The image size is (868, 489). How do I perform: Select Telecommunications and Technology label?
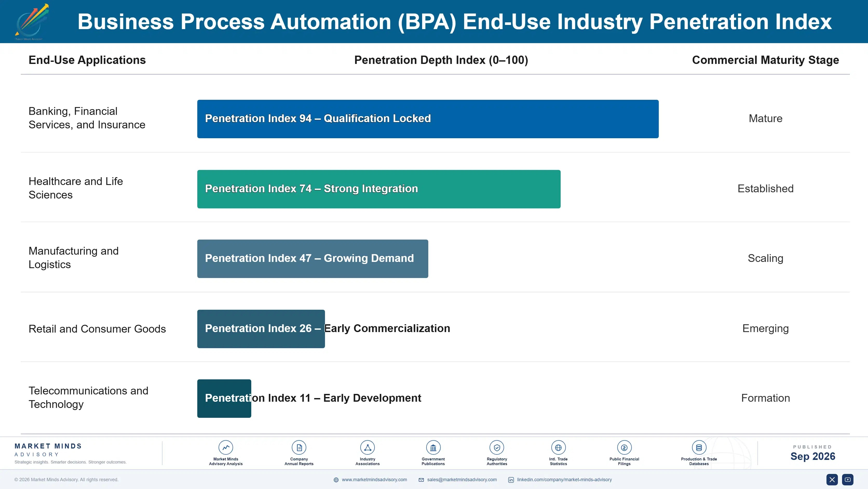[88, 397]
